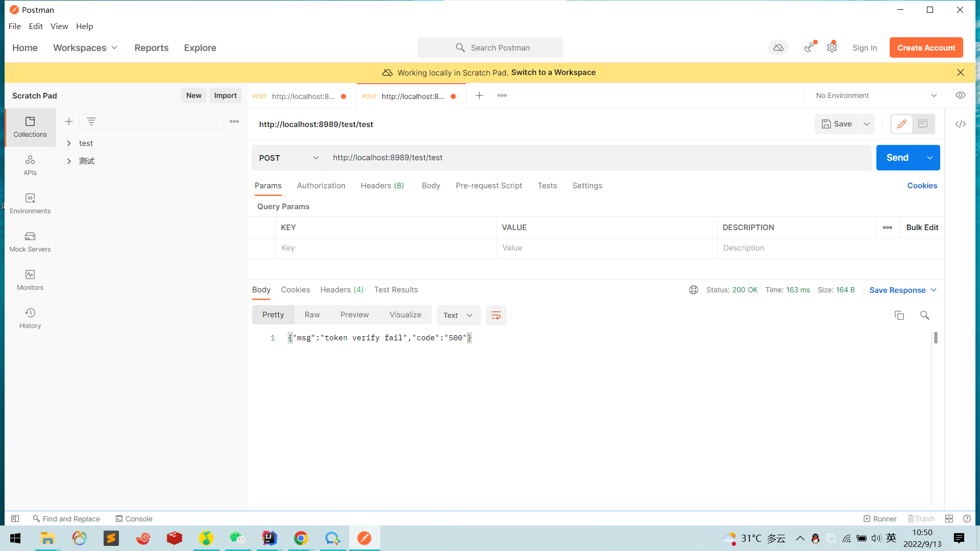Open the Monitors panel icon
980x551 pixels.
[x=30, y=274]
